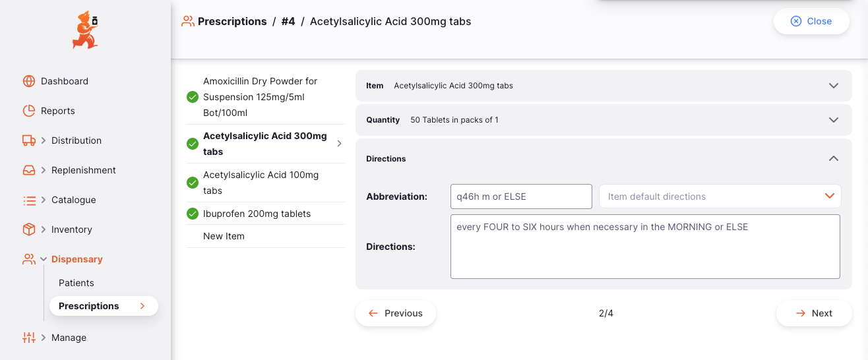Expand the Quantity section chevron
Screen dimensions: 868x360
point(834,120)
